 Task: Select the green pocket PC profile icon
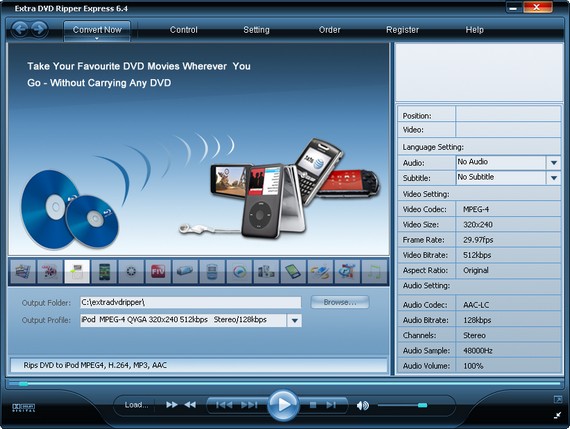click(293, 272)
